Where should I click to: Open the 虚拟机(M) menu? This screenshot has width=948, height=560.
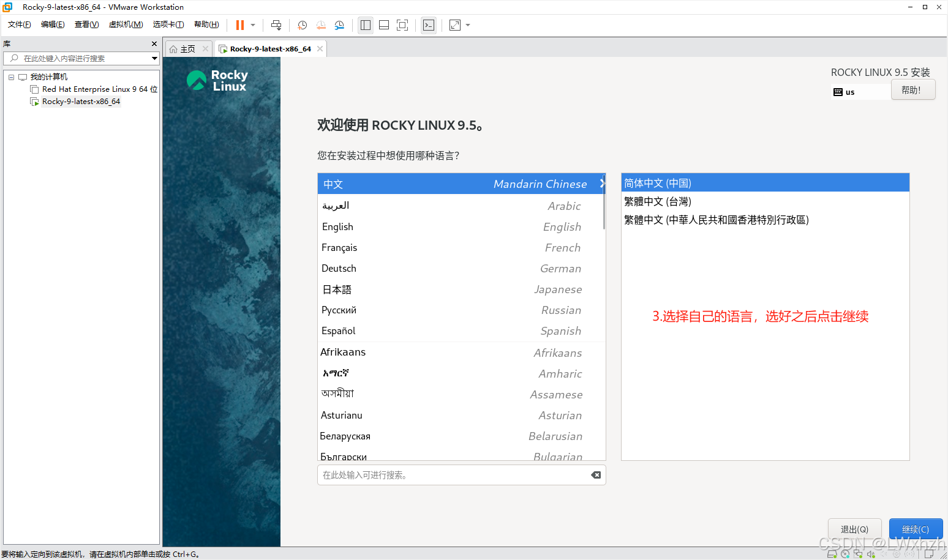[x=126, y=24]
